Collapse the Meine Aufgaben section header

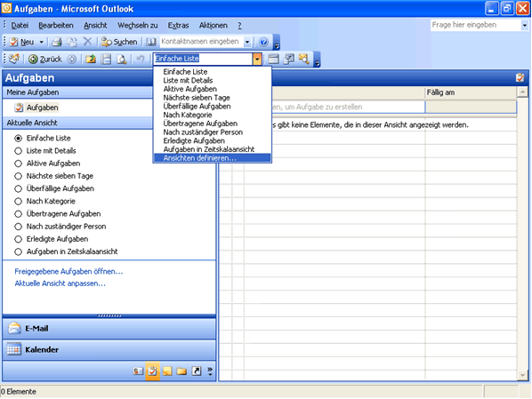click(x=77, y=92)
